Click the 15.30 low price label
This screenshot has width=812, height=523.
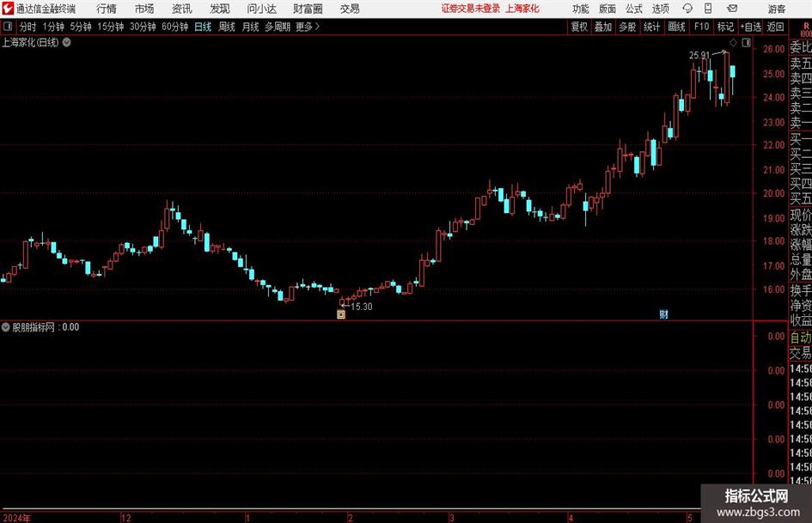pos(362,307)
